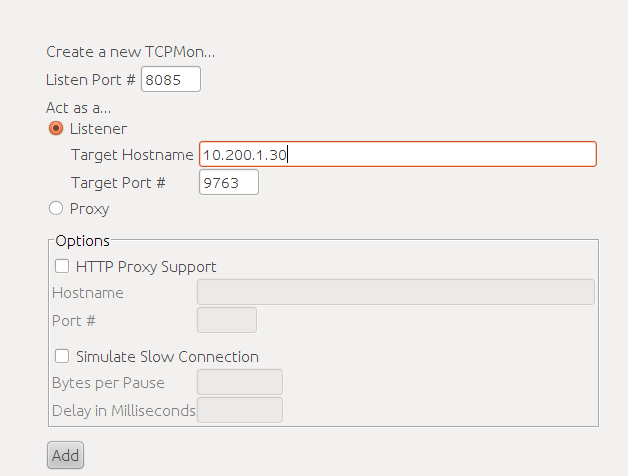Click the Delay in Milliseconds field
This screenshot has height=476, width=628.
coord(240,410)
